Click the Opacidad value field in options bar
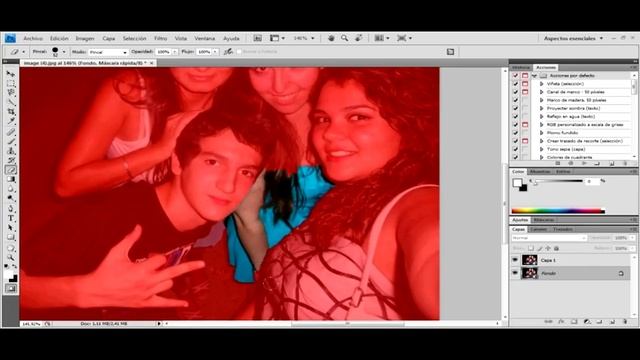 164,52
